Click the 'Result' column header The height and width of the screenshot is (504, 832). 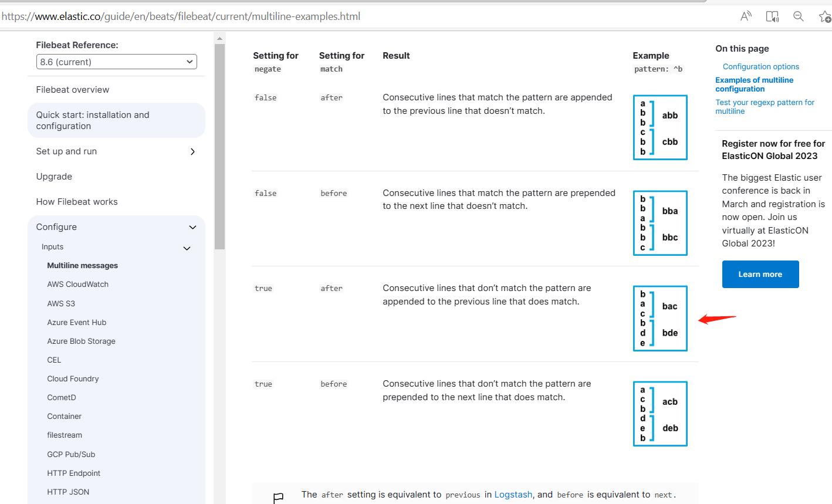[396, 55]
